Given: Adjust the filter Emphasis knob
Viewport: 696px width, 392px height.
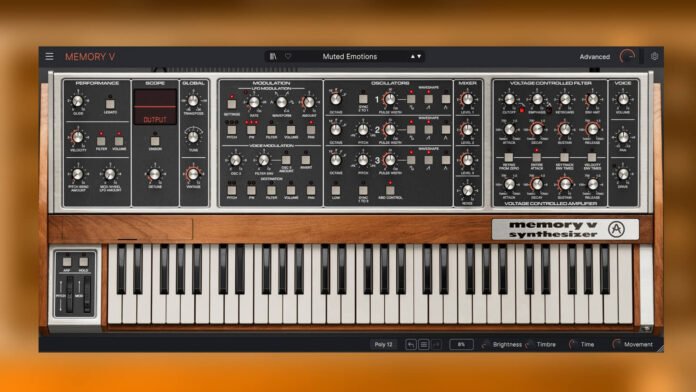Looking at the screenshot, I should (537, 99).
